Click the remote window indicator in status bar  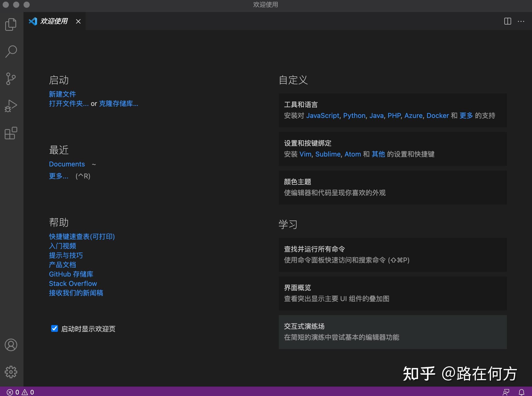coord(506,392)
